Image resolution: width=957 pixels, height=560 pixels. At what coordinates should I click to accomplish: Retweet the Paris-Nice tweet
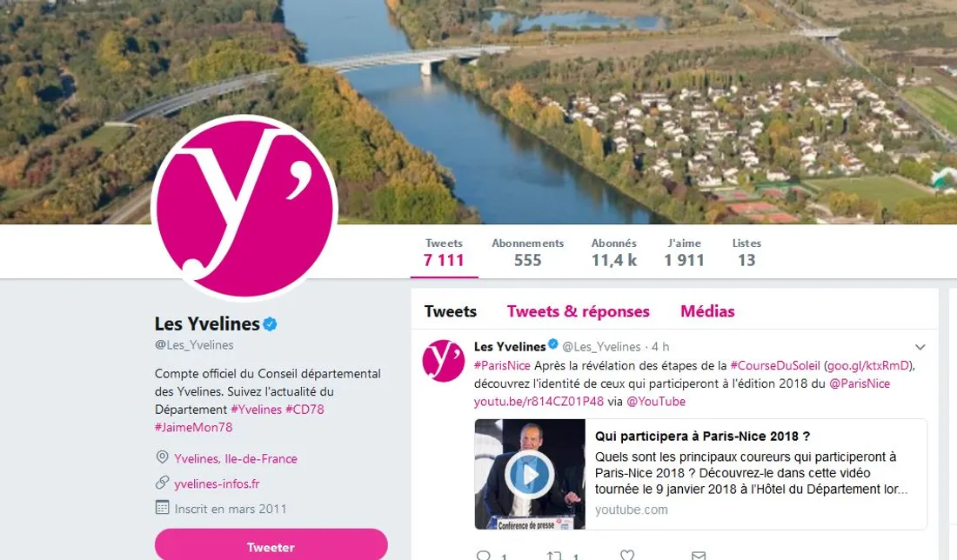pos(554,556)
